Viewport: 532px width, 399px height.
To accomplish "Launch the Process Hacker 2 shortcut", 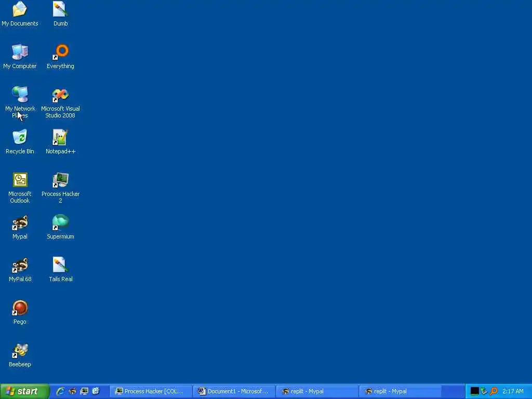I will (60, 188).
